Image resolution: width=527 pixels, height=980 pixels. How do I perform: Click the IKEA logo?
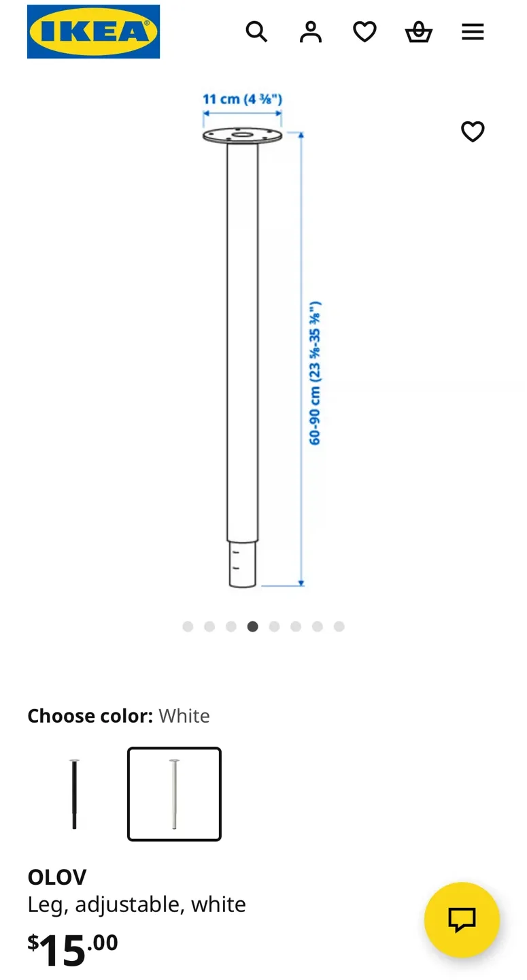pos(93,32)
